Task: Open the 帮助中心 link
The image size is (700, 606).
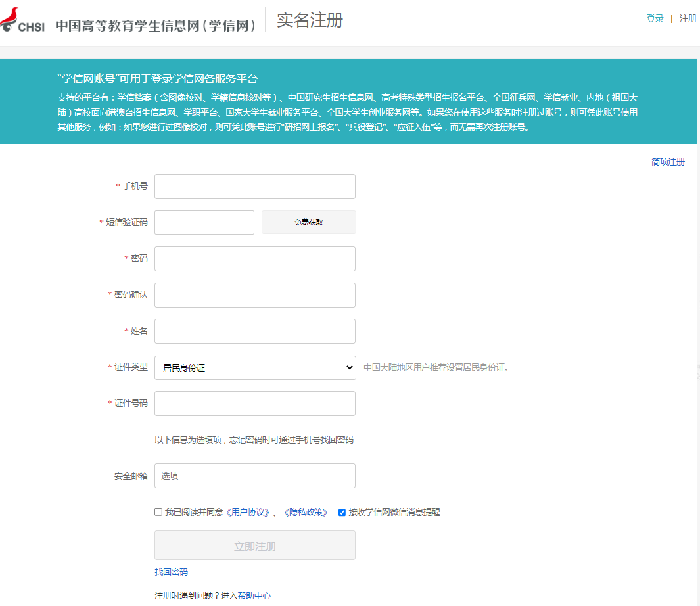Action: tap(254, 595)
